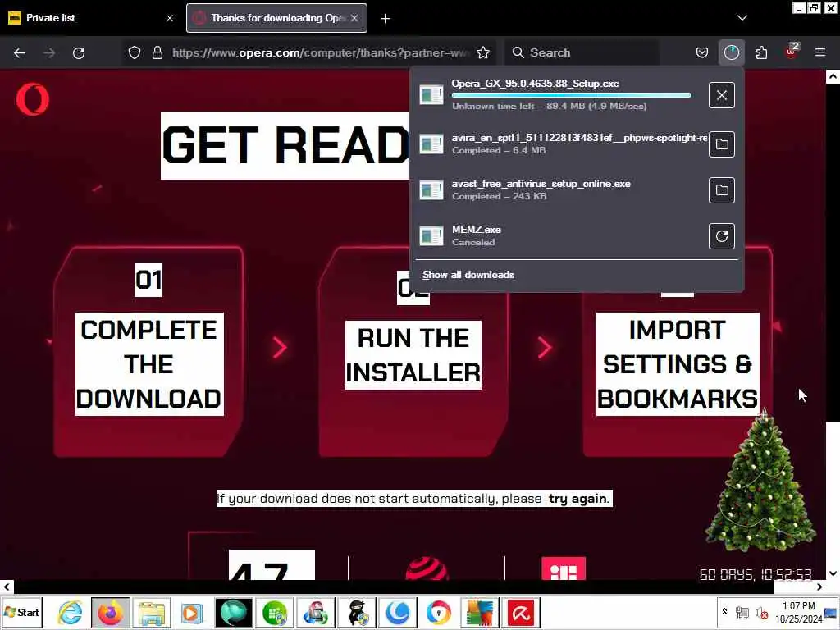Open the Avira red taskbar icon
Viewport: 840px width, 630px height.
point(520,612)
